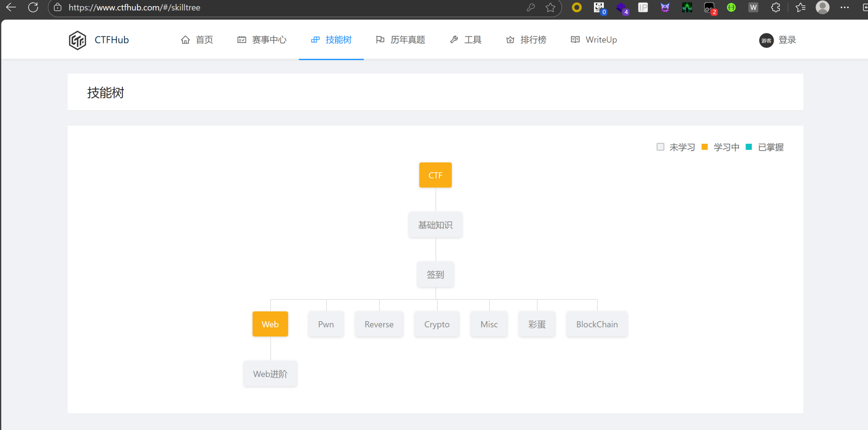Click the guest avatar next to 登录
The width and height of the screenshot is (868, 430).
pos(766,40)
